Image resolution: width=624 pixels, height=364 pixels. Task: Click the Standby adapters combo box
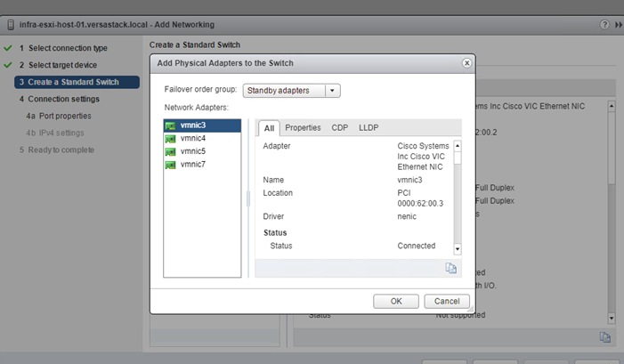(291, 91)
